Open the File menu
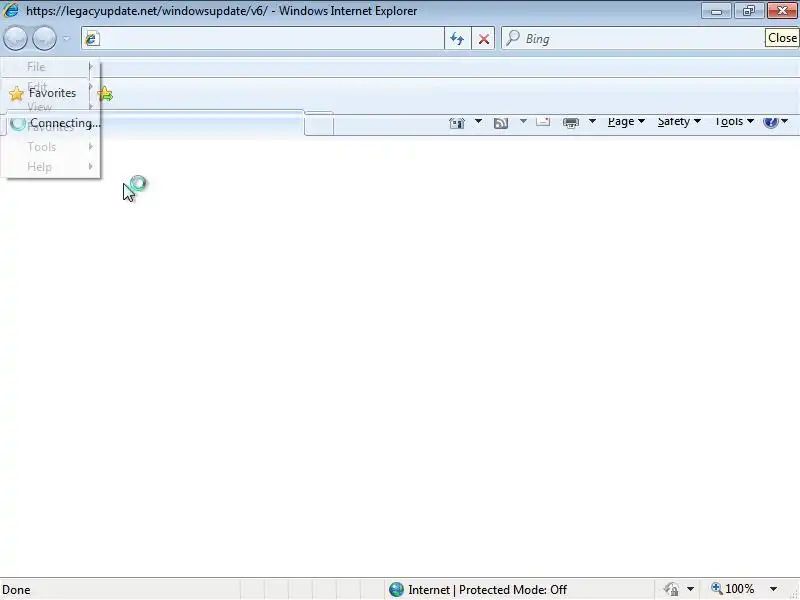 pyautogui.click(x=51, y=67)
